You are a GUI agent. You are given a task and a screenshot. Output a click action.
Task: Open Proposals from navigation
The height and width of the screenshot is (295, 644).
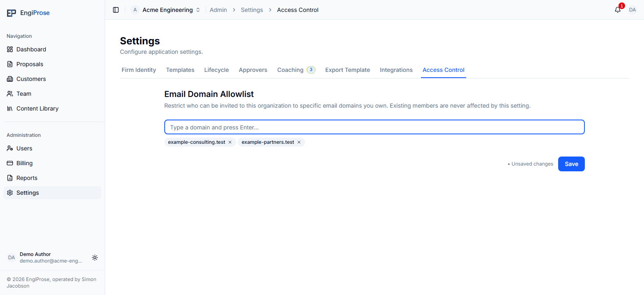[x=52, y=64]
